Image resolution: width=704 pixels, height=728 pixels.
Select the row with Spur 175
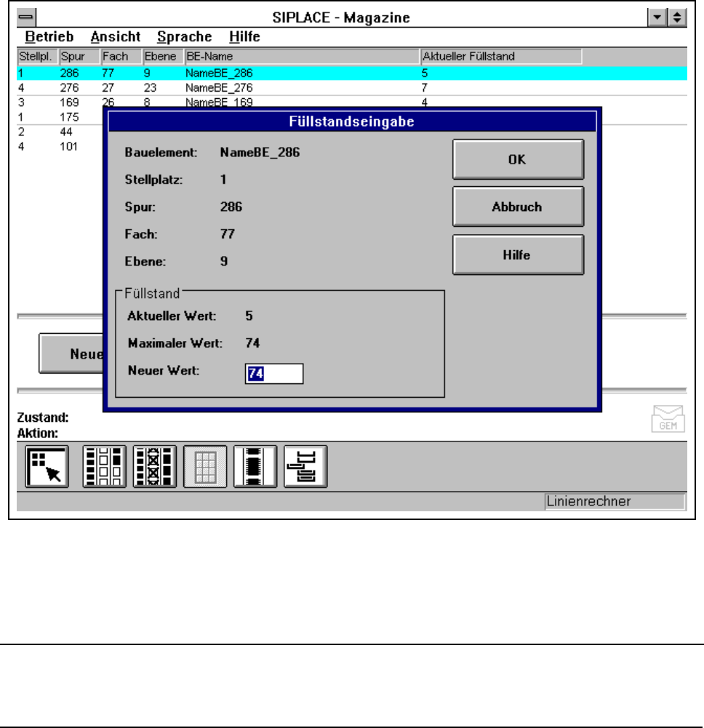click(x=60, y=117)
